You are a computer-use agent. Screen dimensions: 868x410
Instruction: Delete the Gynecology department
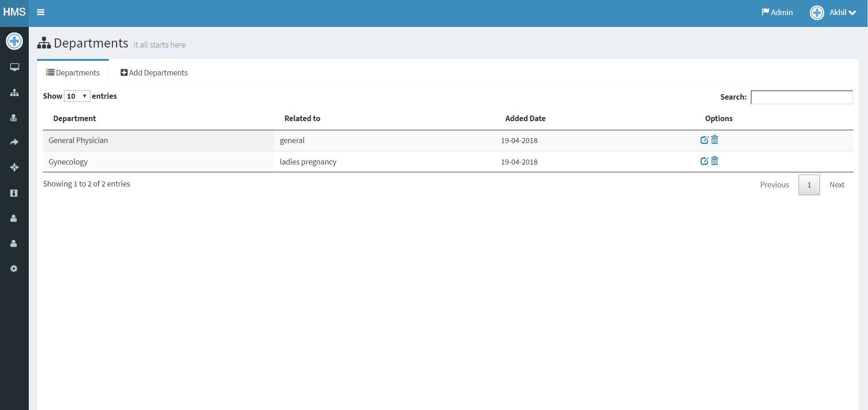click(x=715, y=161)
